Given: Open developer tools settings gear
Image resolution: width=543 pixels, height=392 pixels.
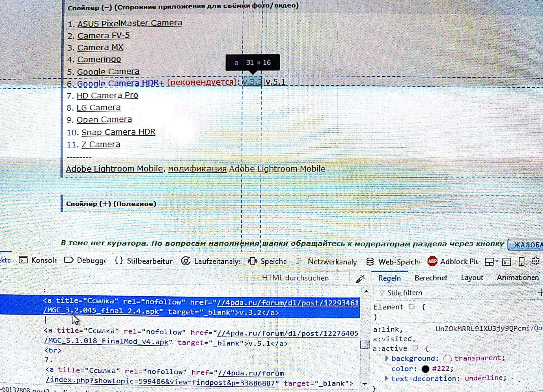Looking at the screenshot, I should (x=535, y=261).
